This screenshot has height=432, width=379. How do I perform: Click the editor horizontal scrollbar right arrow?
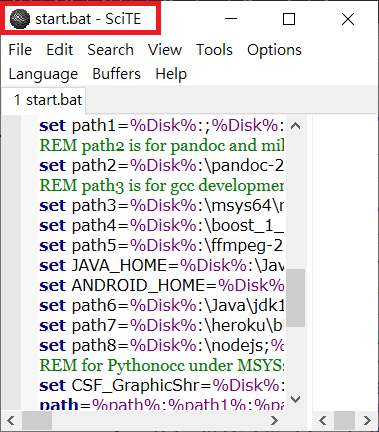click(x=274, y=421)
